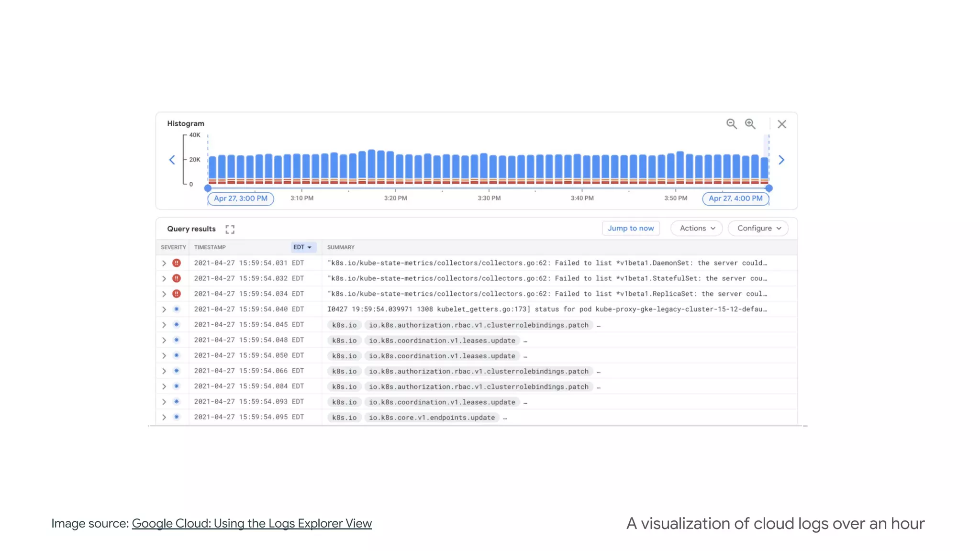
Task: Open the Actions dropdown menu
Action: 697,228
